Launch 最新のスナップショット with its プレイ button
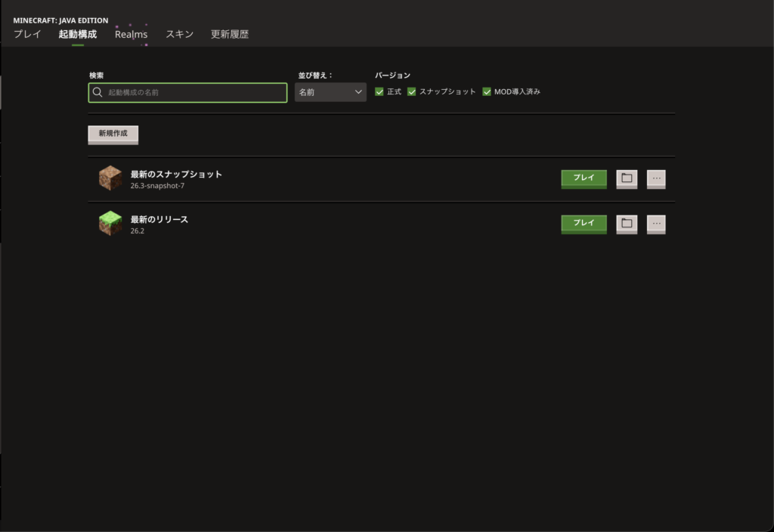This screenshot has height=532, width=774. (584, 178)
